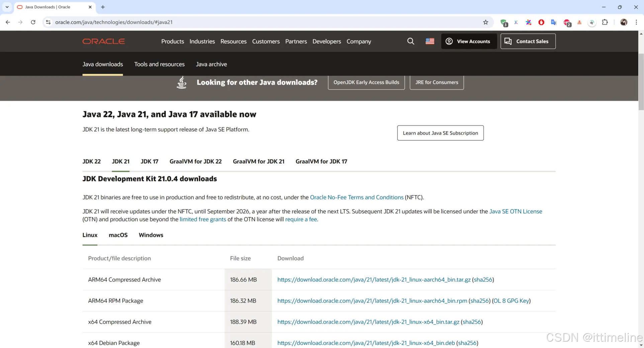
Task: Select the JDK 21 tab
Action: tap(120, 161)
